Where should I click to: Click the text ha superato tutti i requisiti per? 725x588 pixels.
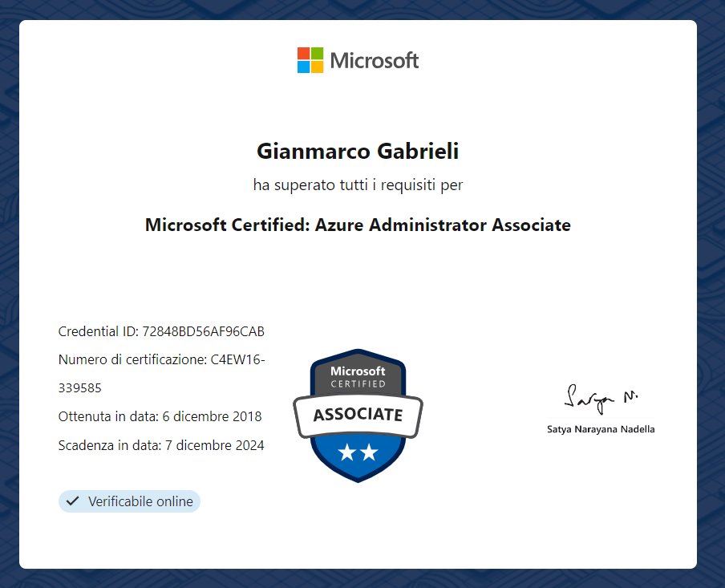click(358, 185)
